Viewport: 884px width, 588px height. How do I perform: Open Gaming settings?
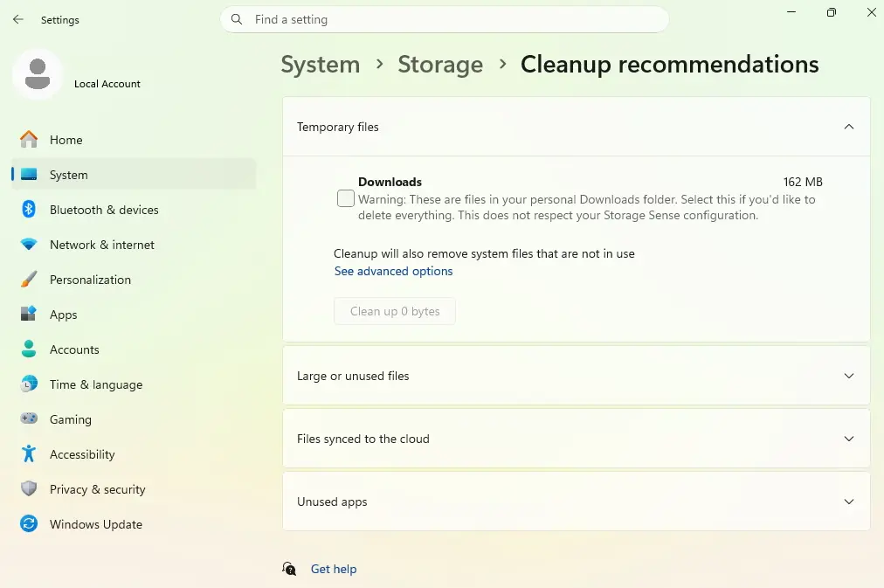point(134,419)
